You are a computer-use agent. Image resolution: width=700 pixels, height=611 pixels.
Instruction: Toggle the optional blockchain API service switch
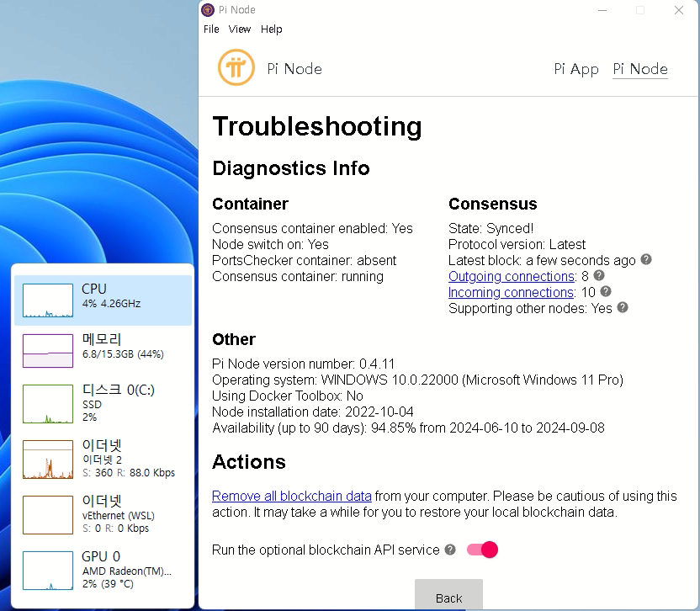pos(482,550)
